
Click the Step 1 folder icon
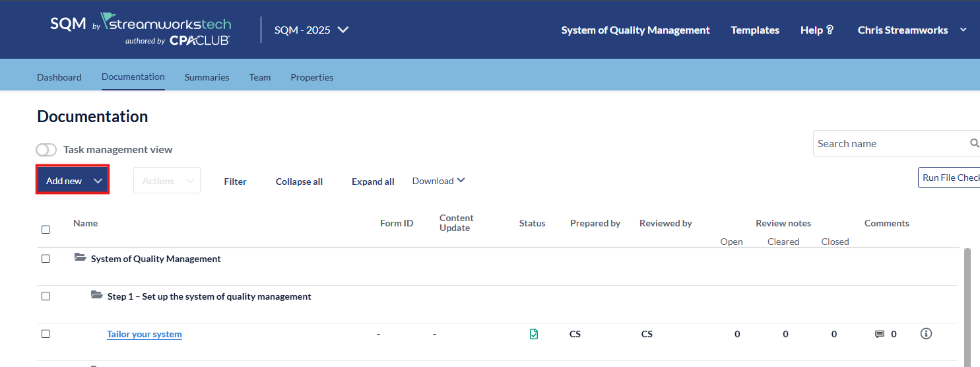point(97,296)
